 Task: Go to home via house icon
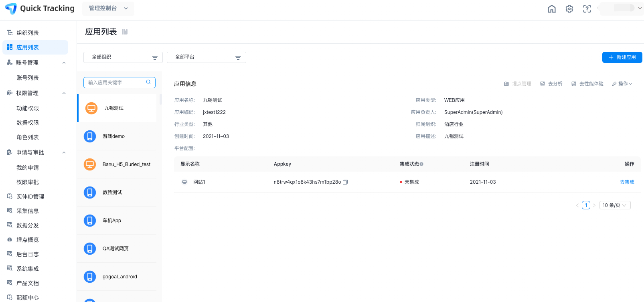pyautogui.click(x=552, y=9)
